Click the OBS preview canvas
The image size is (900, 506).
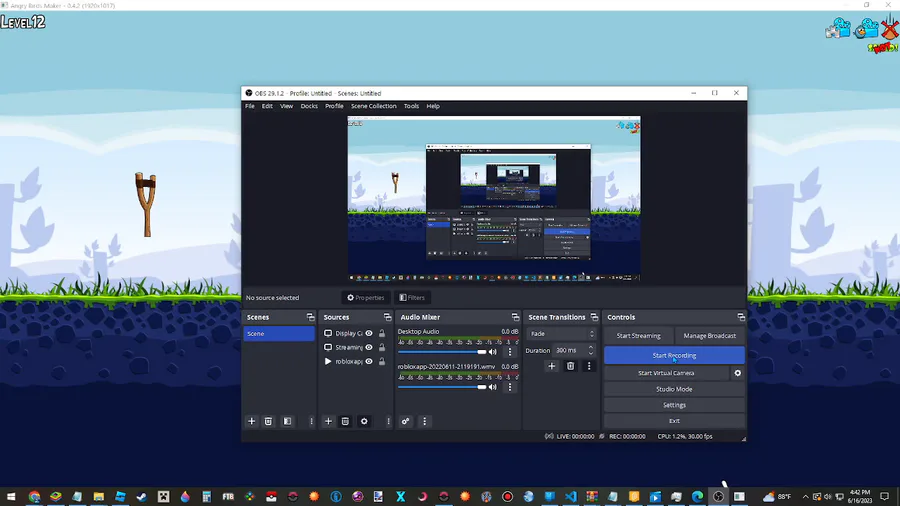494,198
